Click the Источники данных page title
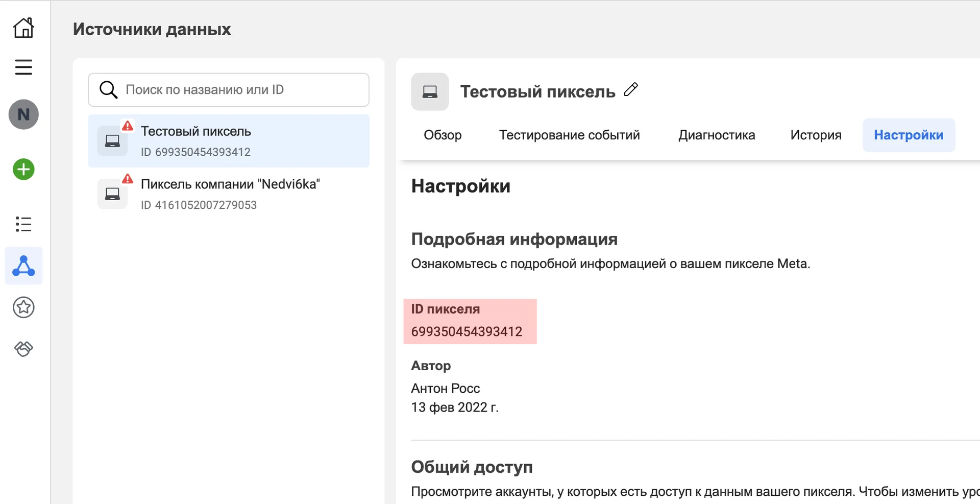980x504 pixels. coord(152,29)
